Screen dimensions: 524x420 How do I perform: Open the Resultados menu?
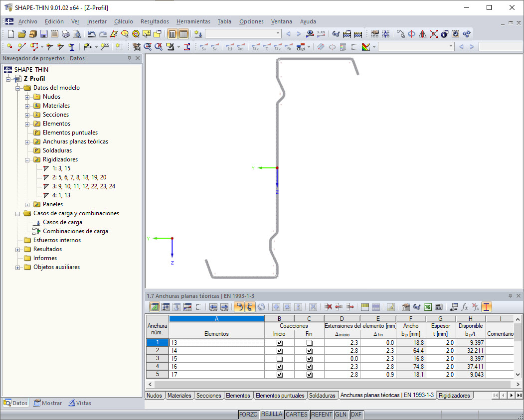click(x=155, y=21)
